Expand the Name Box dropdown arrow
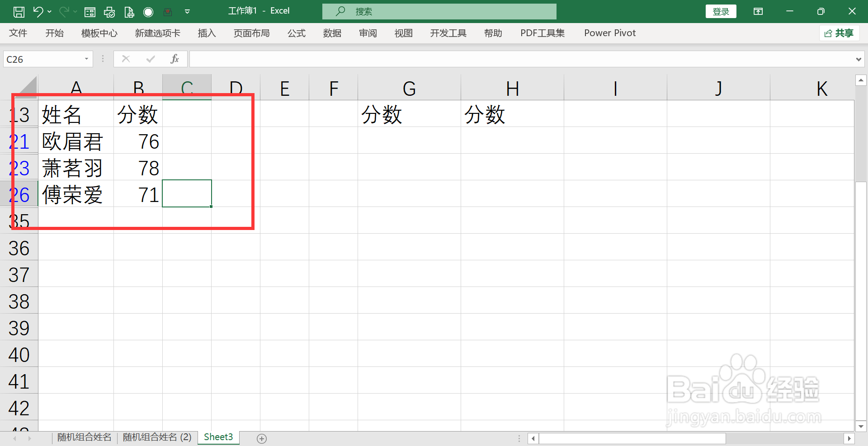 [86, 59]
